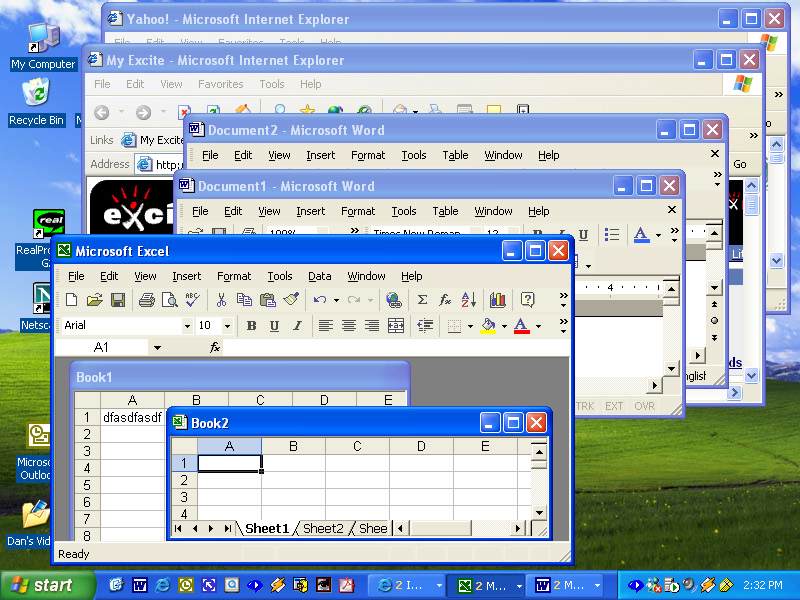Toggle Underline formatting in Excel
Screen dimensions: 800x600
click(x=274, y=326)
